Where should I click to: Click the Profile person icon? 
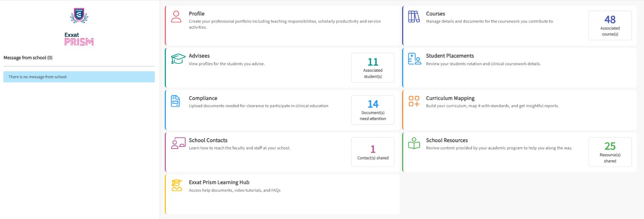(x=176, y=17)
